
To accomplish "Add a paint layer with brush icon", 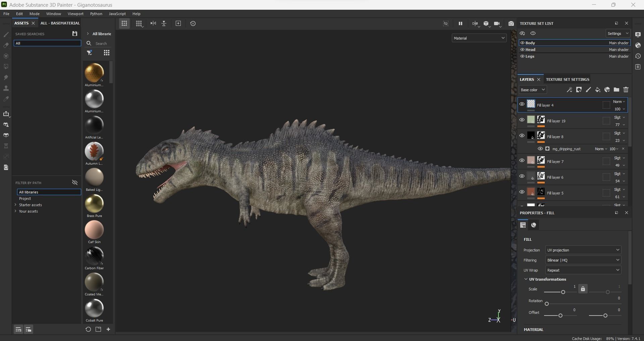I will tap(588, 90).
